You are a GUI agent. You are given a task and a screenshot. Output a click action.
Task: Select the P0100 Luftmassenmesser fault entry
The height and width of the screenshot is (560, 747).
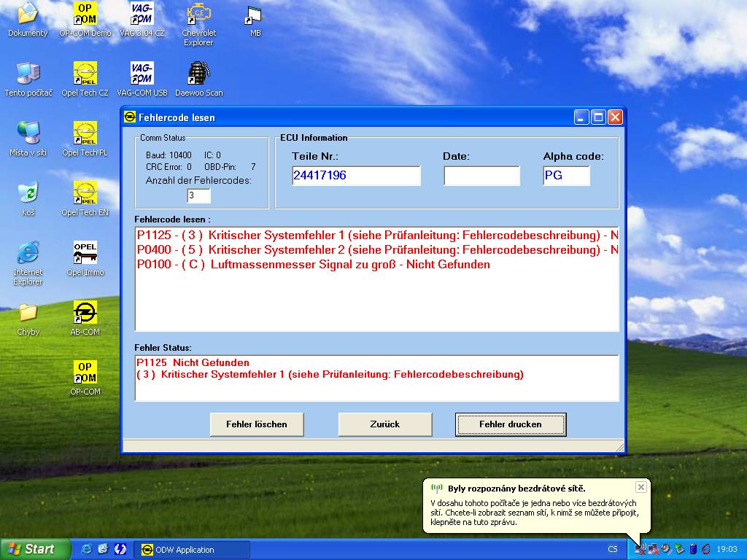pyautogui.click(x=314, y=265)
